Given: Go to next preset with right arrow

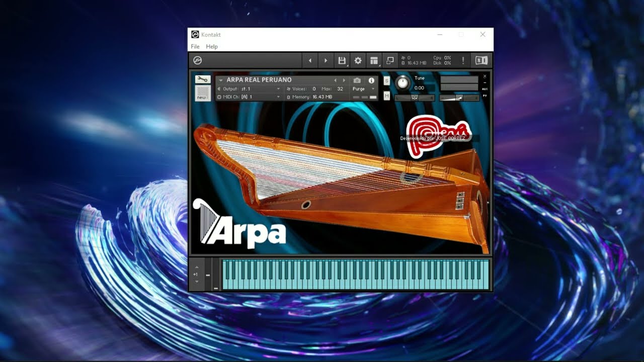Looking at the screenshot, I should pyautogui.click(x=326, y=61).
